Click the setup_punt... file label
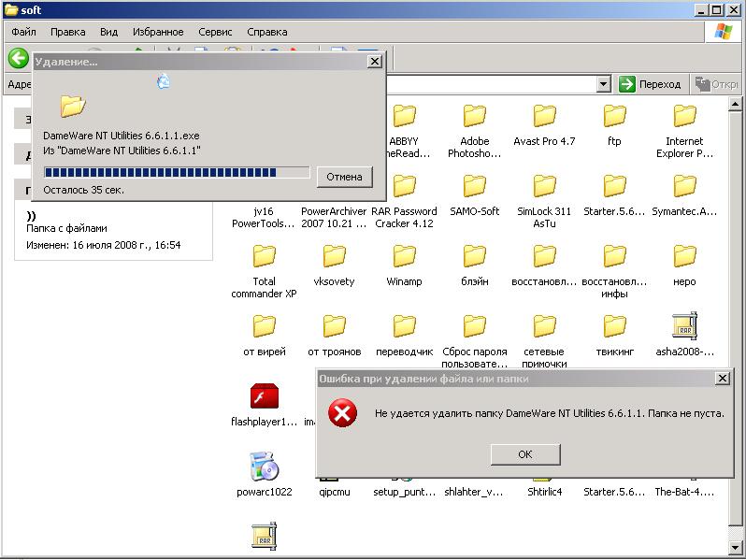This screenshot has height=560, width=746. pyautogui.click(x=405, y=492)
